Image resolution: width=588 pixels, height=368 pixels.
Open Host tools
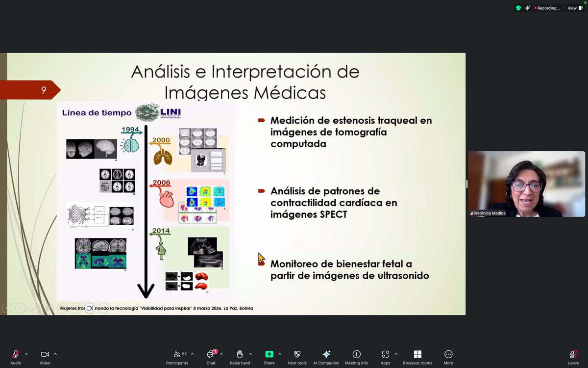pos(297,357)
